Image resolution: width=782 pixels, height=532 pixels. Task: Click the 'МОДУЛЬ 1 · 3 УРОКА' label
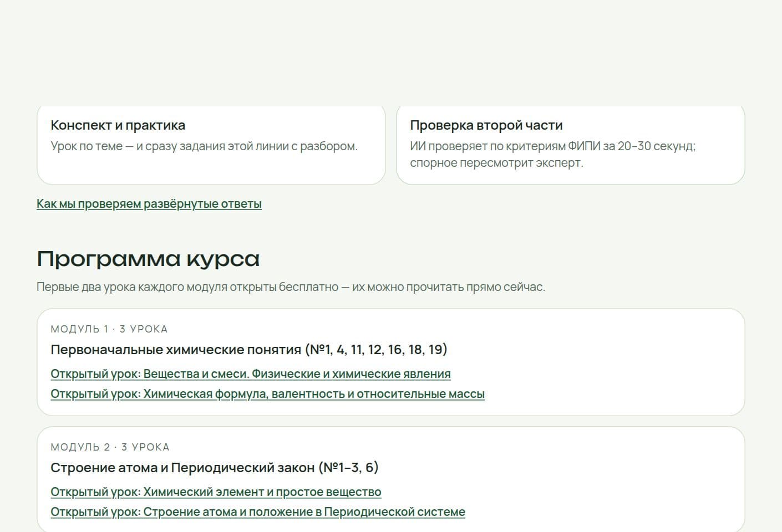tap(109, 329)
